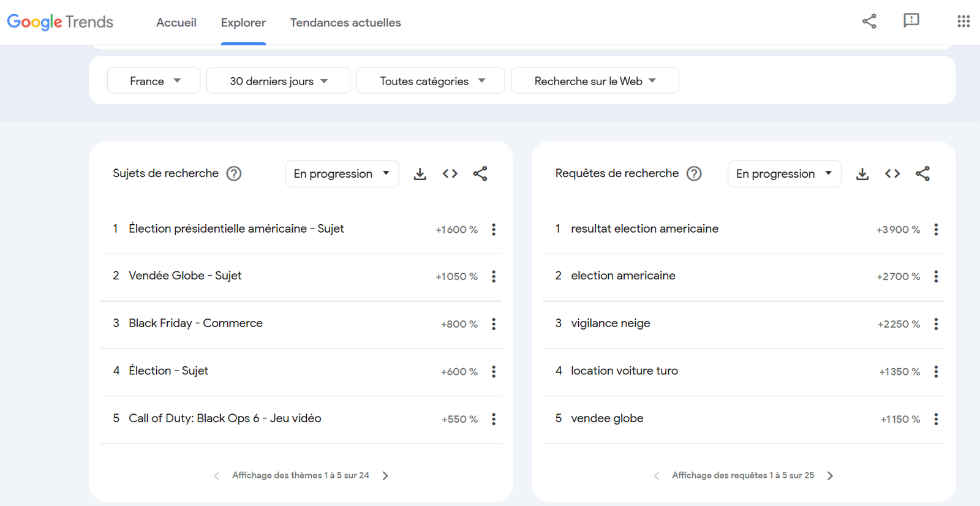
Task: Open the Accueil tab
Action: 176,23
